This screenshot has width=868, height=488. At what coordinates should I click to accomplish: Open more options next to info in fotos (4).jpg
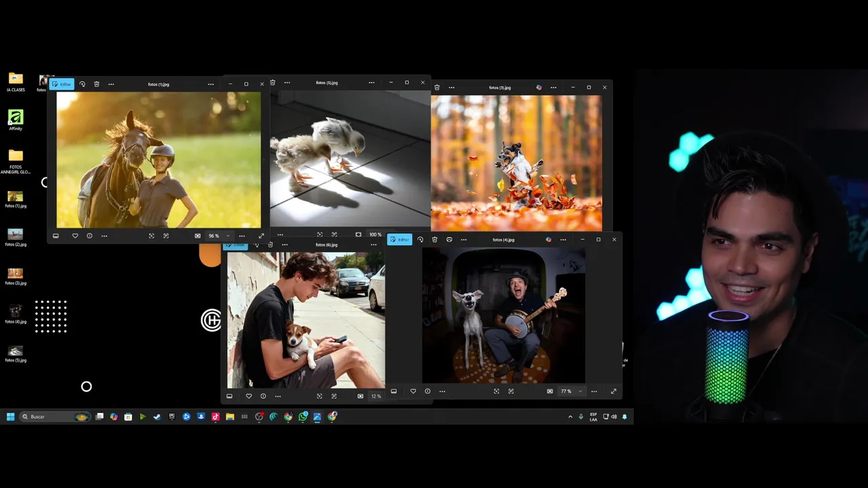click(x=442, y=391)
